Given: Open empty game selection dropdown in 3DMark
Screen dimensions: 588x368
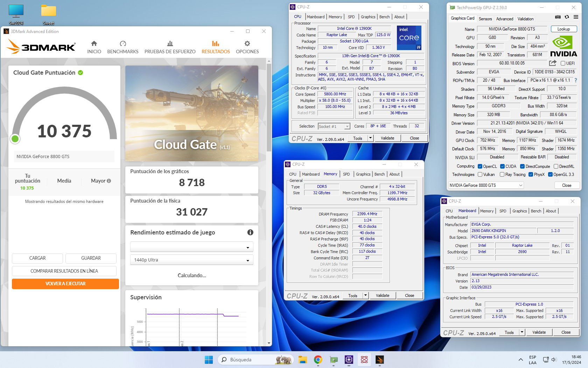Looking at the screenshot, I should point(192,247).
